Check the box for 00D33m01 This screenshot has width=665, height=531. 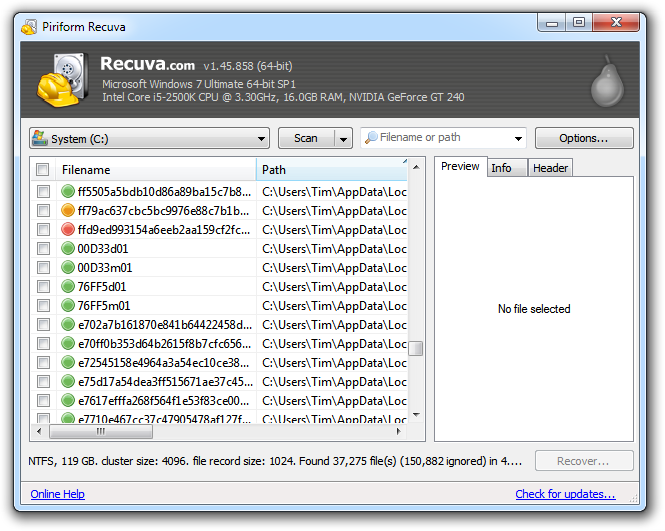pyautogui.click(x=43, y=268)
